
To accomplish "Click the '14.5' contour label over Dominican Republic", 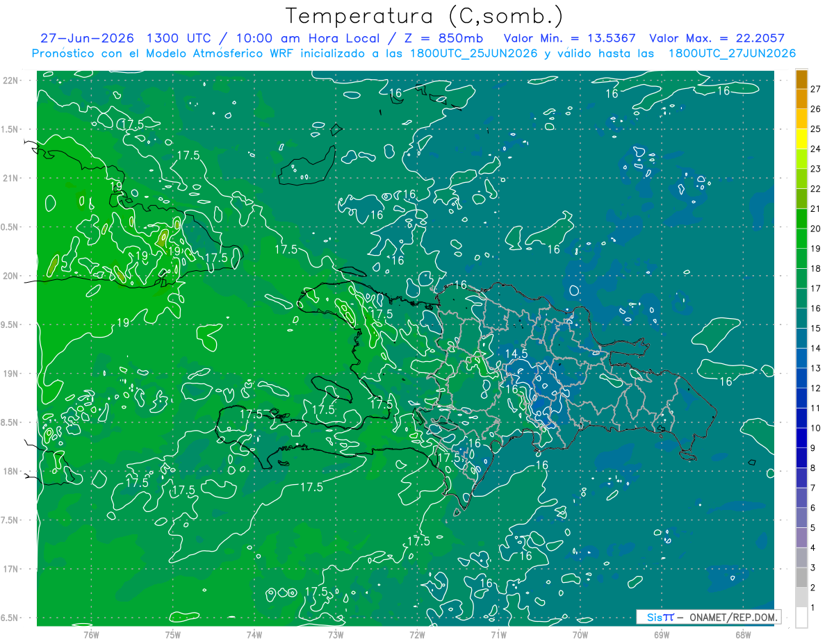I will point(516,354).
